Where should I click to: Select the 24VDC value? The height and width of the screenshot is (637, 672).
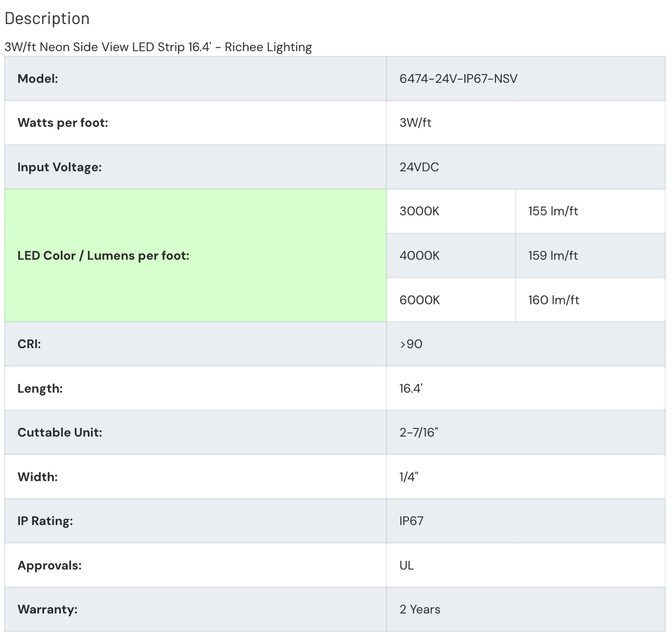coord(419,167)
